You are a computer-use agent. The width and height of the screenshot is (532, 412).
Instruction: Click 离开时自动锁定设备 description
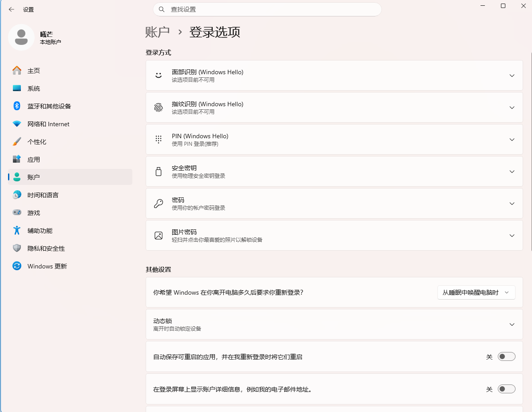[177, 329]
